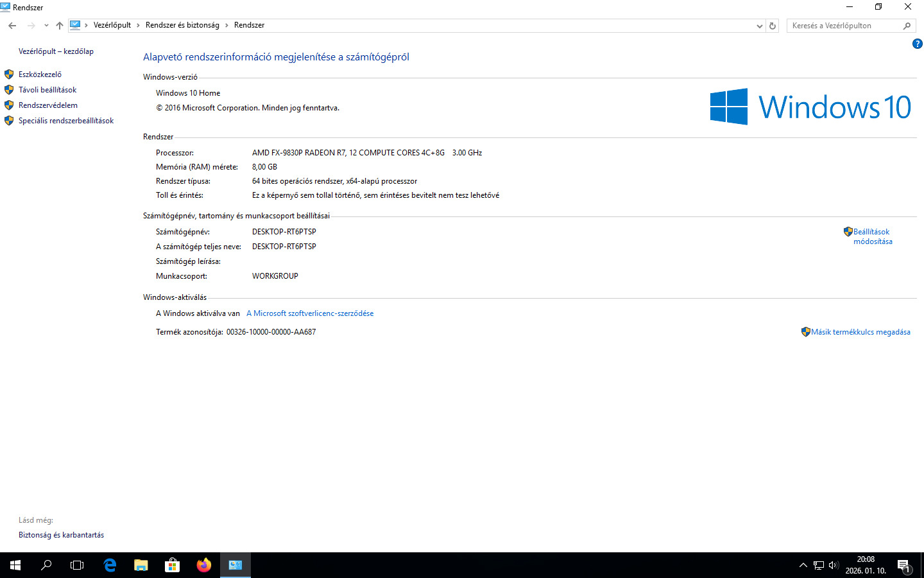Click the shield icon next to Távoli beállítások
Image resolution: width=924 pixels, height=578 pixels.
[9, 90]
